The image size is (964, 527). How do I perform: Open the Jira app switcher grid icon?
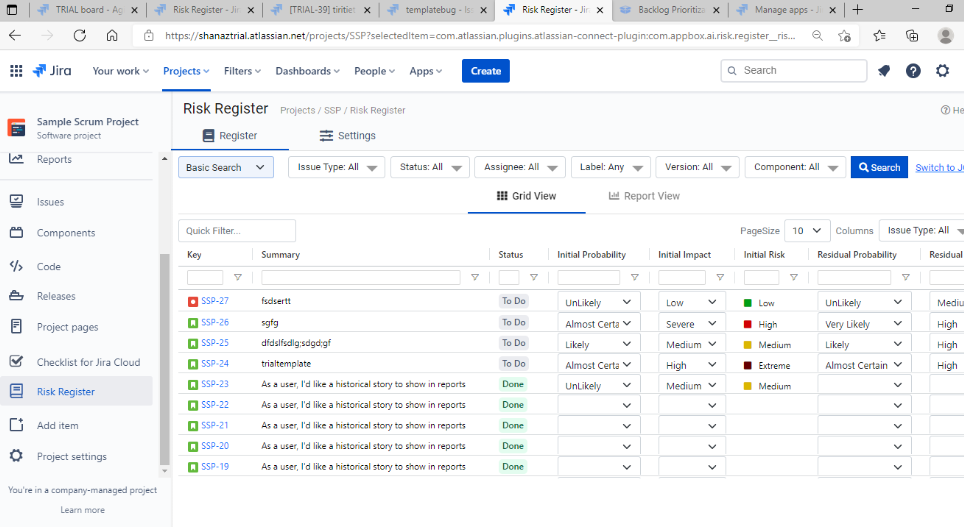point(16,71)
